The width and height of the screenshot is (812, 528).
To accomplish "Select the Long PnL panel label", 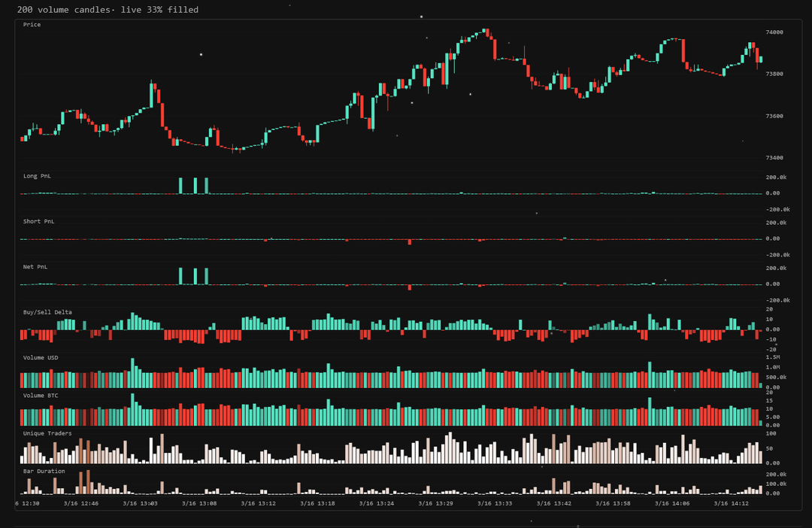I will (x=36, y=176).
